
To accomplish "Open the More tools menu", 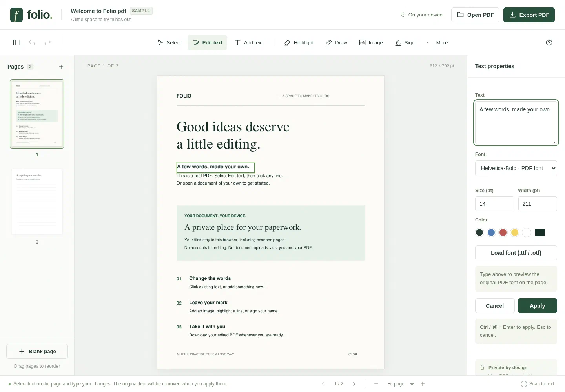I will [437, 42].
